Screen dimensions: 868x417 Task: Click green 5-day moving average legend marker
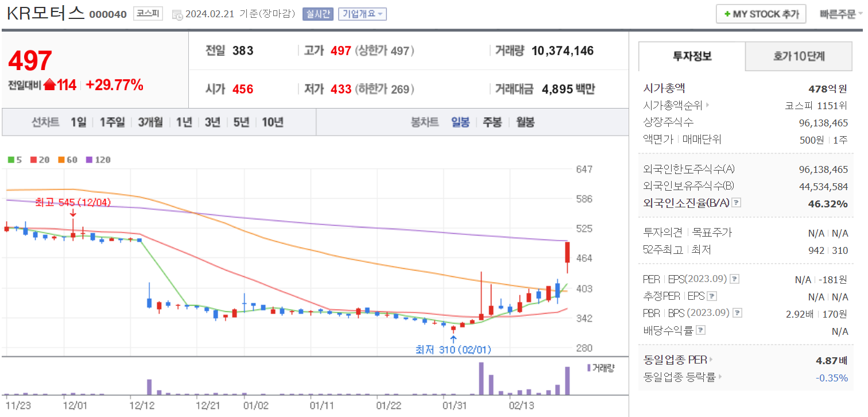click(x=10, y=160)
